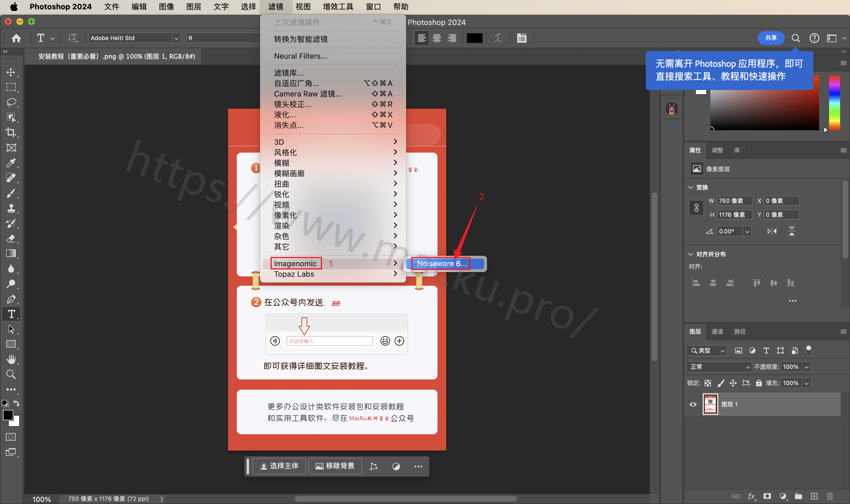Switch to the 通道 tab
The width and height of the screenshot is (850, 504).
click(x=717, y=331)
